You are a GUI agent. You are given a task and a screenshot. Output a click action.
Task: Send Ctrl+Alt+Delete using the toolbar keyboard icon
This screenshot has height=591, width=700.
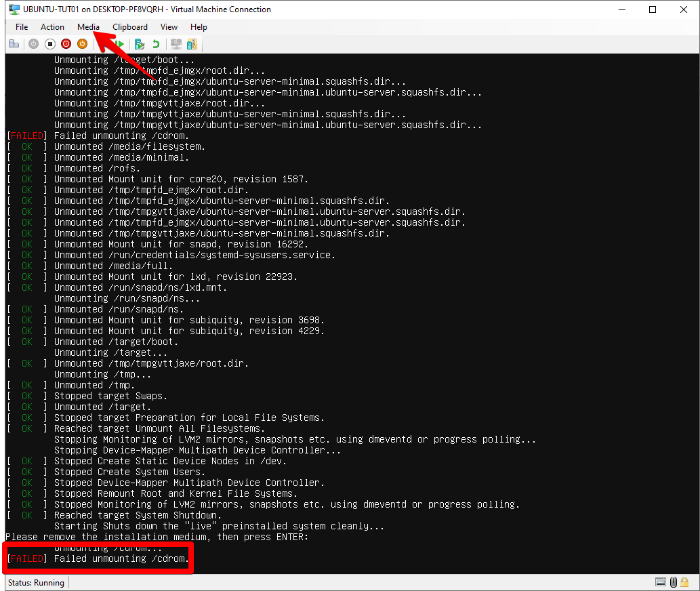[14, 44]
